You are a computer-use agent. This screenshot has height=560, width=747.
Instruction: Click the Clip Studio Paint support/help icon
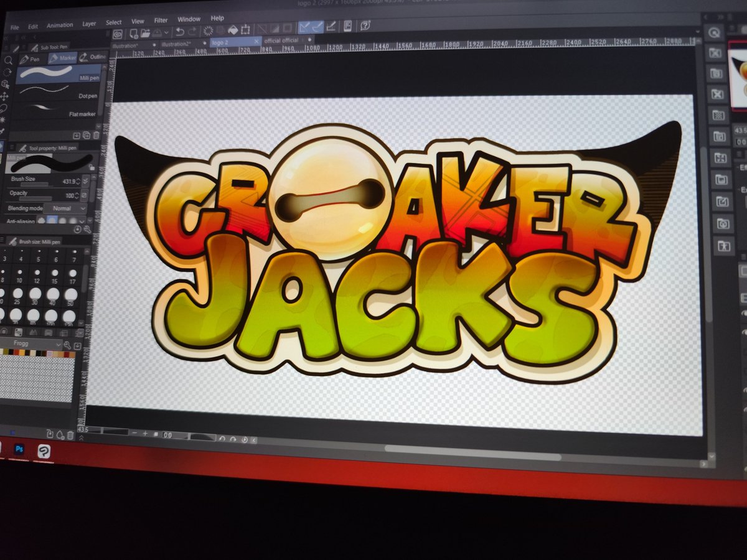coord(365,26)
